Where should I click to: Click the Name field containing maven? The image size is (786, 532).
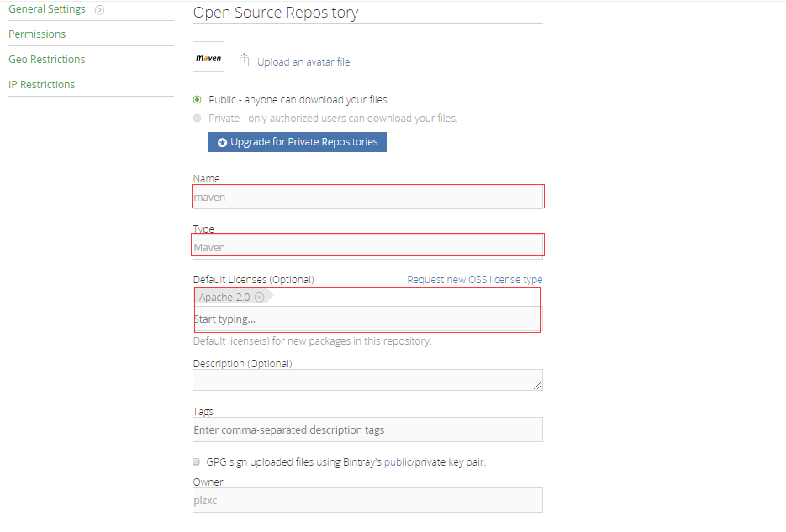tap(367, 197)
